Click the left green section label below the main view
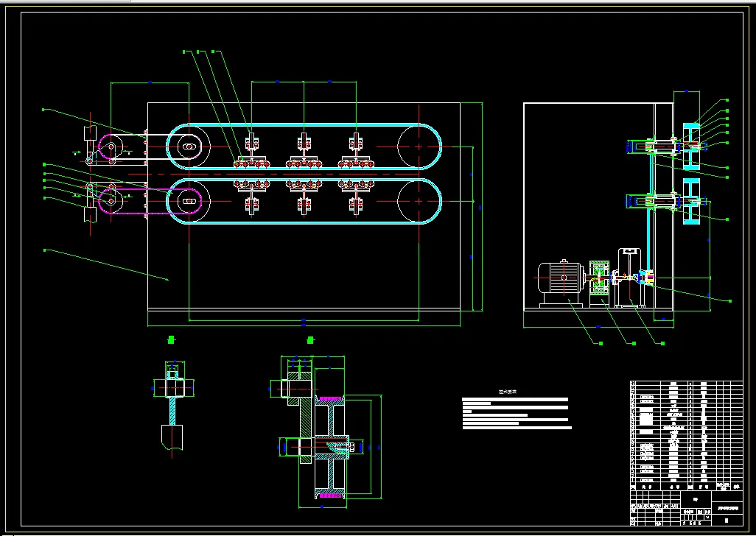Screen dimensions: 756x536 (171, 340)
